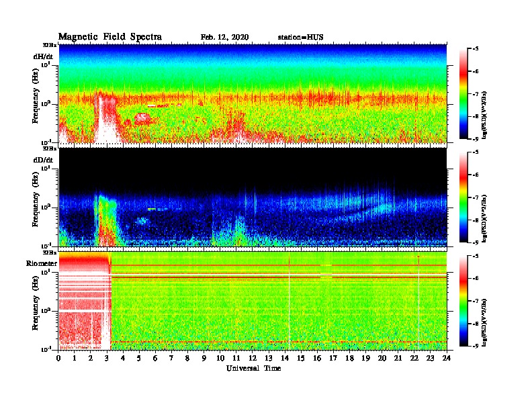The height and width of the screenshot is (411, 532).
Task: Click hour 5 on Universal Time axis
Action: [x=139, y=359]
